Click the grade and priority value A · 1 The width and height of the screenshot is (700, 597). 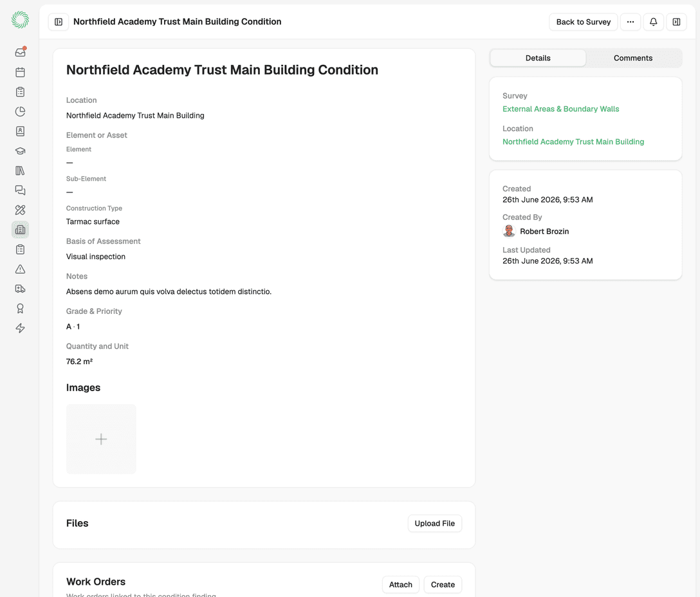click(73, 326)
